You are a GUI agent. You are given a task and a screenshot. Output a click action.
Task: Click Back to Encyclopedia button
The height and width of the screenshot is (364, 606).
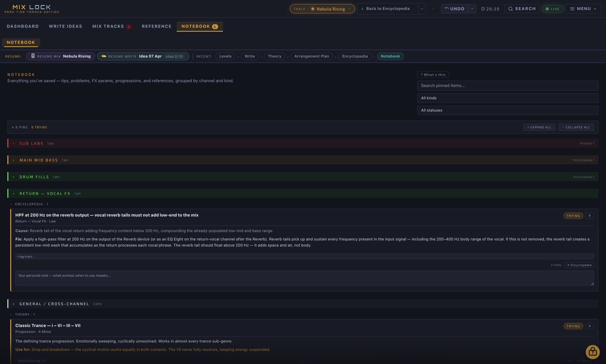387,9
